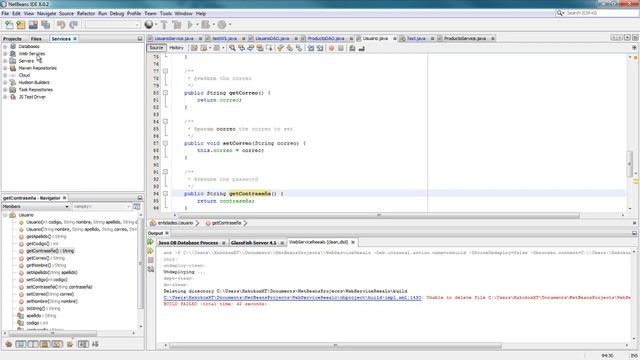This screenshot has width=640, height=360.
Task: Click the stop icon in Output sidebar
Action: pos(151,260)
